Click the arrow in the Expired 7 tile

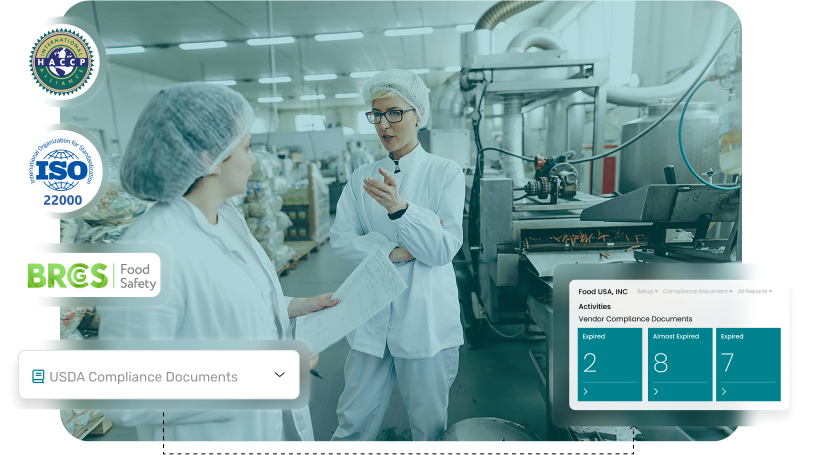(724, 392)
